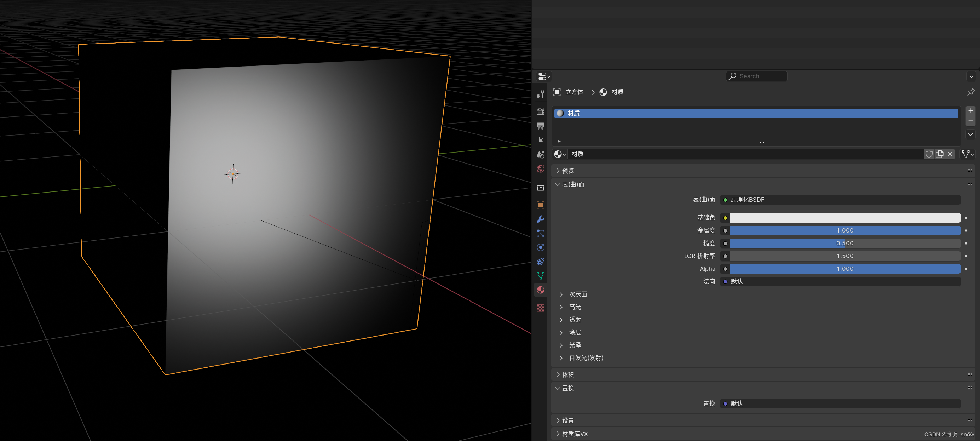Expand the 自发光(发射) subpanel
Image resolution: width=980 pixels, height=441 pixels.
[x=586, y=358]
